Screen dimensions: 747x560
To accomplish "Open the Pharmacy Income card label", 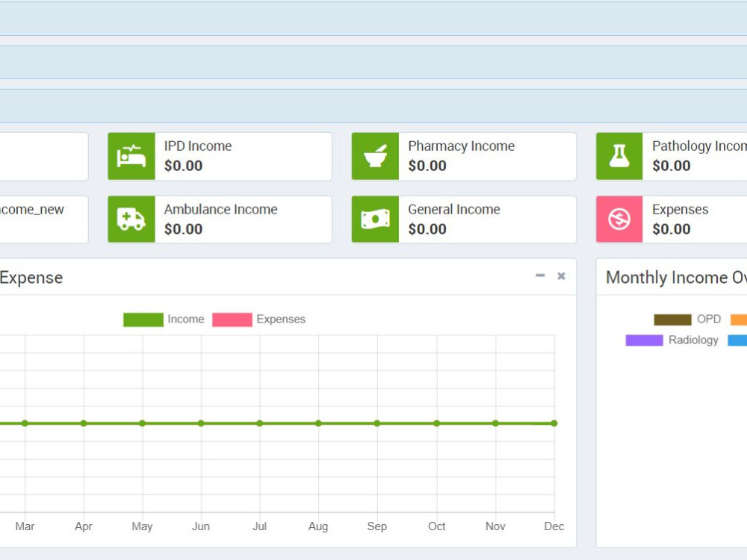I will [461, 146].
